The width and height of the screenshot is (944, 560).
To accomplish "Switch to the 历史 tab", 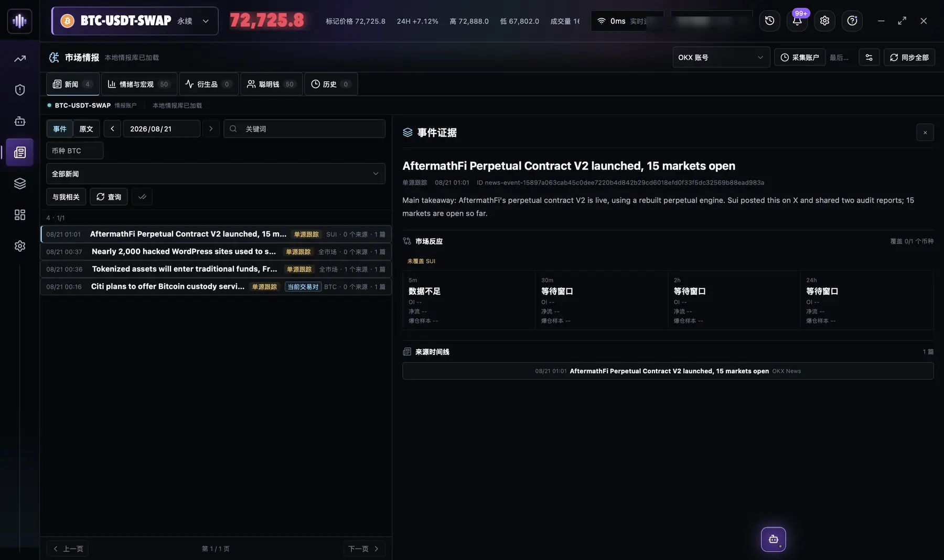I will [331, 84].
